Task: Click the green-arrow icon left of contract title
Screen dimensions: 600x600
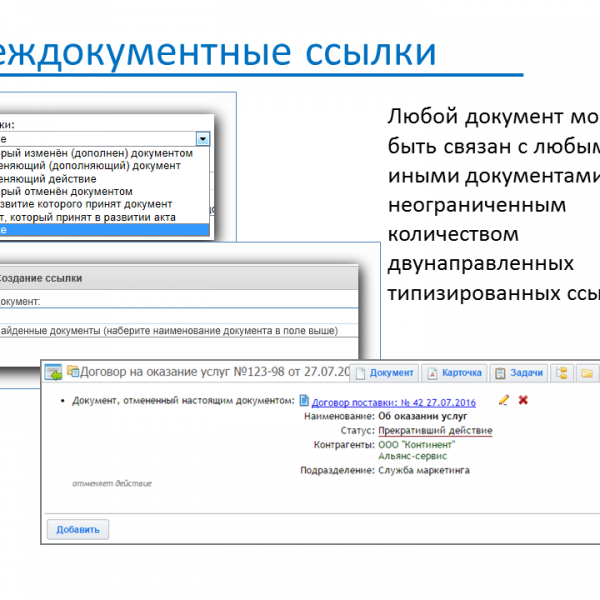Action: coord(53,373)
